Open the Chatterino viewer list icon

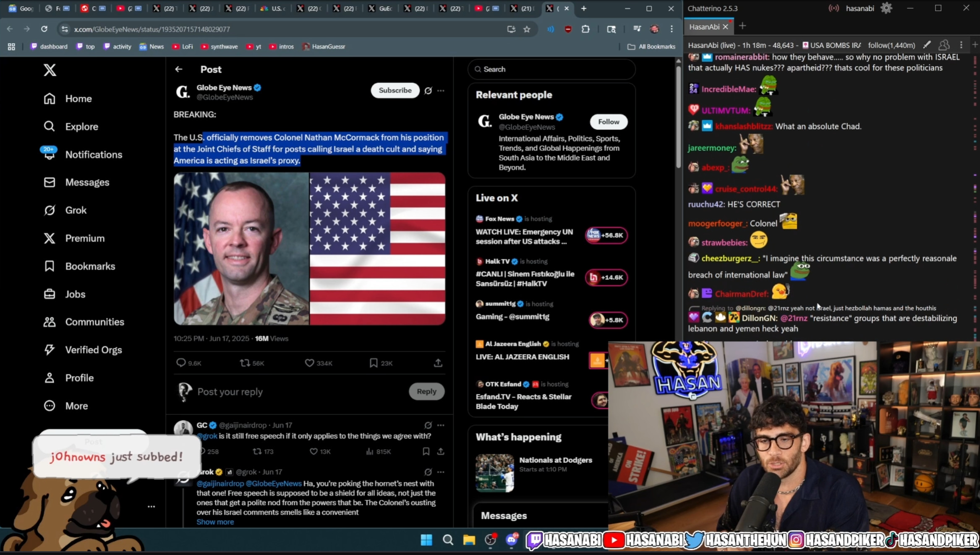point(944,45)
